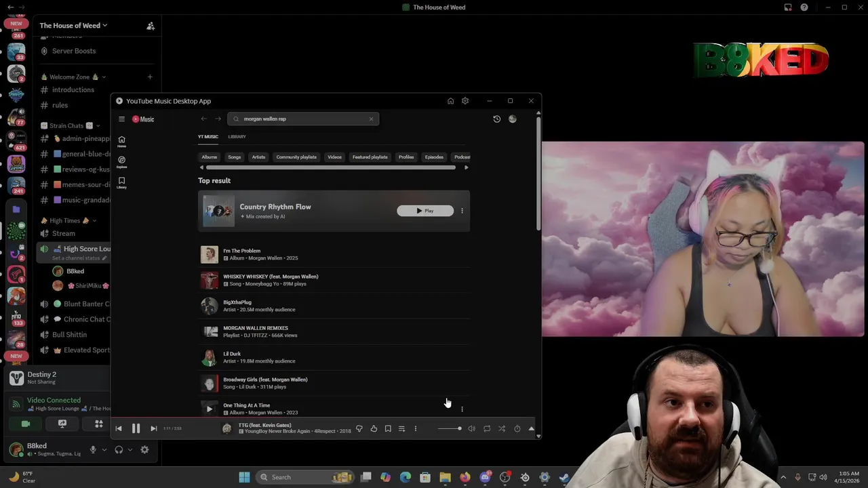
Task: Pause the currently playing song
Action: point(136,428)
